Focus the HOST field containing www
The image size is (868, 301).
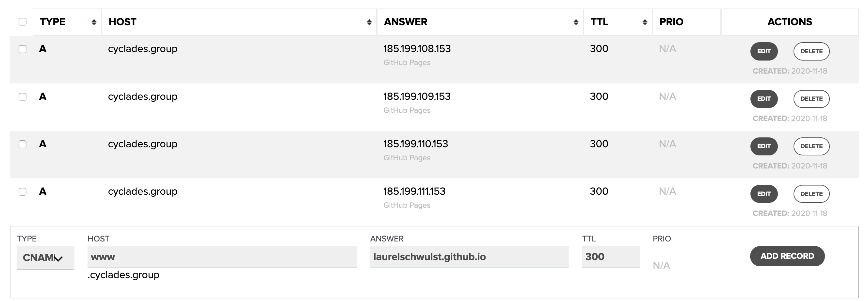pos(222,257)
